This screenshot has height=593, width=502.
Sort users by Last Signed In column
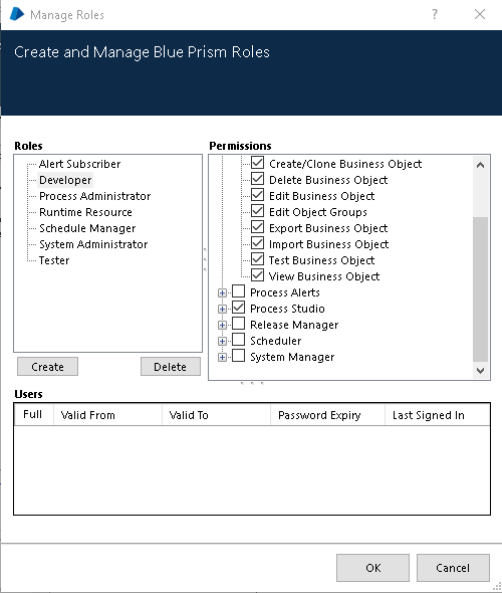click(x=437, y=415)
